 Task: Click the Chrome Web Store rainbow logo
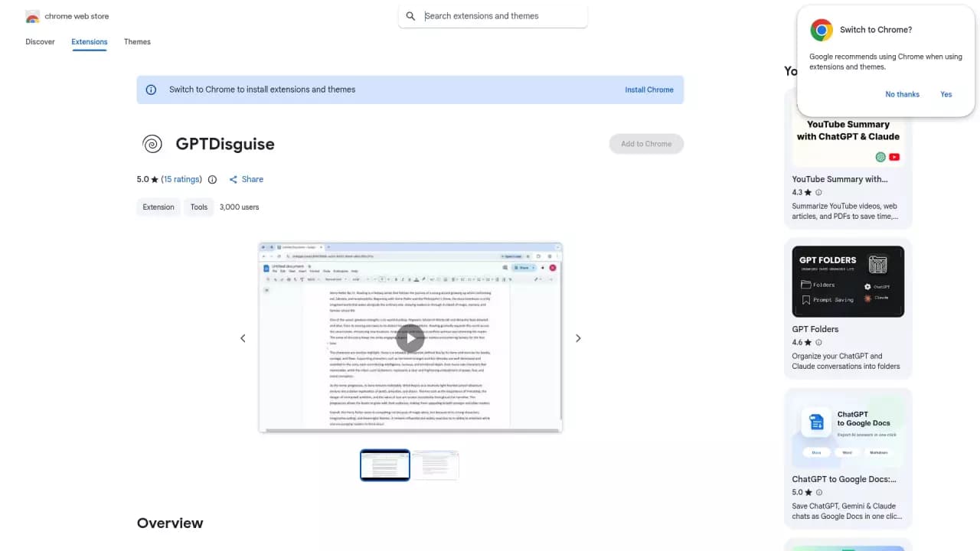(x=32, y=16)
